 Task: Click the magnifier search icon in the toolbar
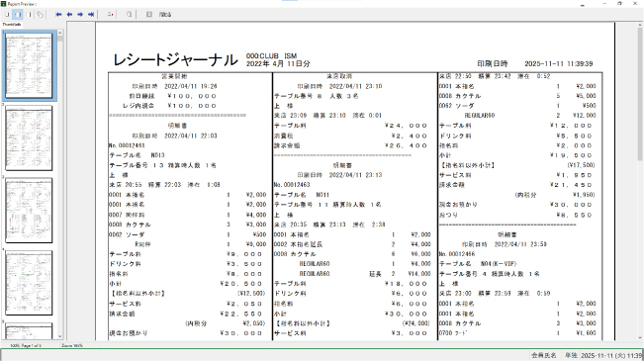point(129,15)
